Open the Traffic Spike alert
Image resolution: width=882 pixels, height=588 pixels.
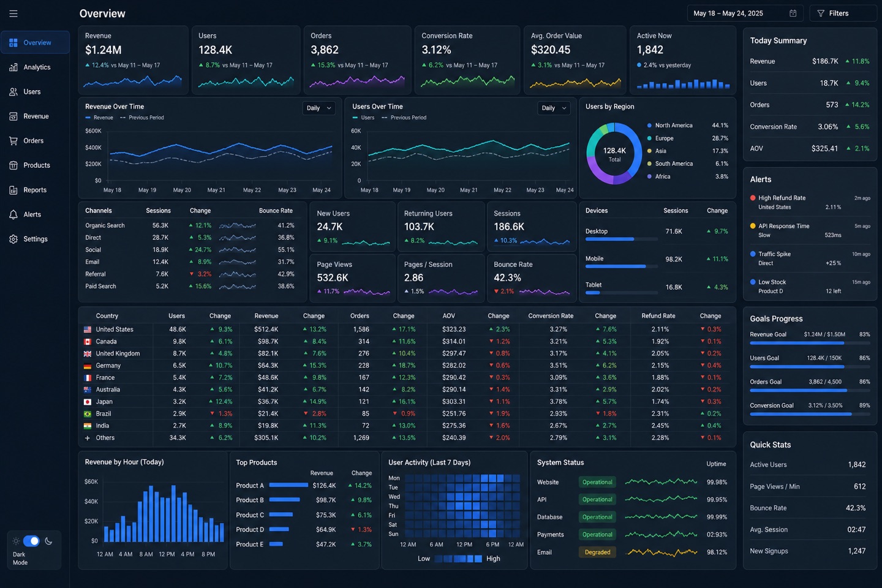coord(810,258)
